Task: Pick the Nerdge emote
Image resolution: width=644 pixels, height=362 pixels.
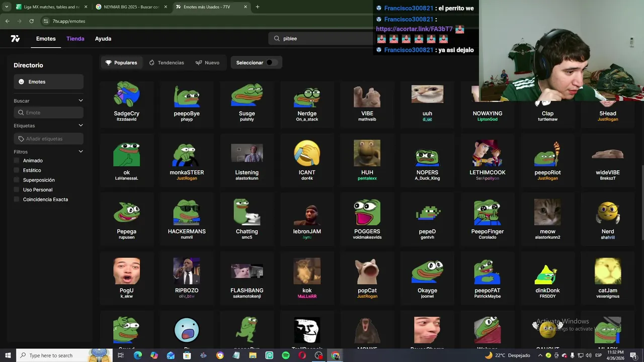Action: pos(307,102)
